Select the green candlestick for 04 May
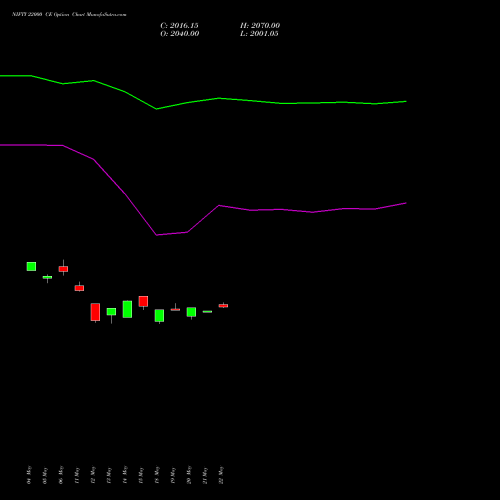 pyautogui.click(x=31, y=266)
